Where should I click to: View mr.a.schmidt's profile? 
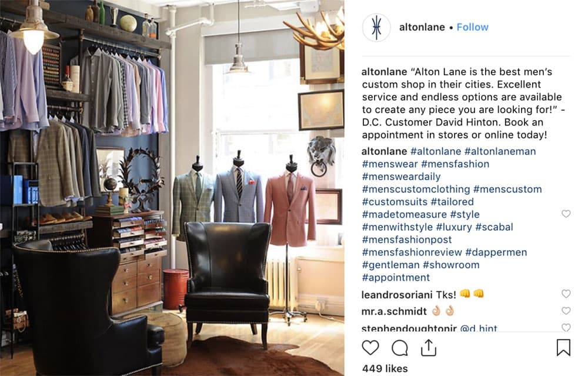point(394,311)
